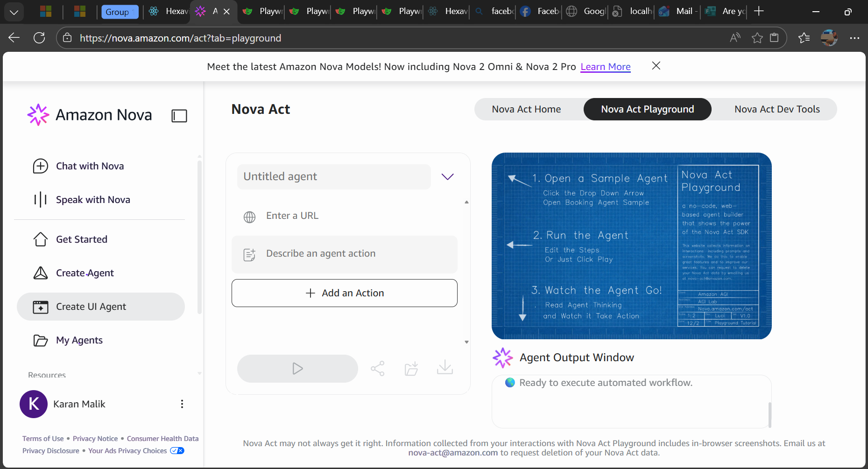Click the action list scroll down arrow
This screenshot has height=469, width=868.
pyautogui.click(x=466, y=342)
